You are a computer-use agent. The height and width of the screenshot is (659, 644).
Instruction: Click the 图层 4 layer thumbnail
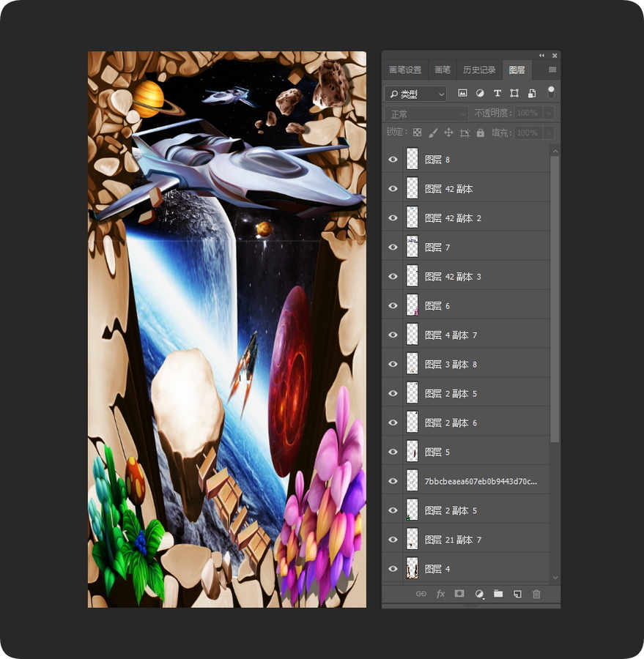pyautogui.click(x=412, y=569)
